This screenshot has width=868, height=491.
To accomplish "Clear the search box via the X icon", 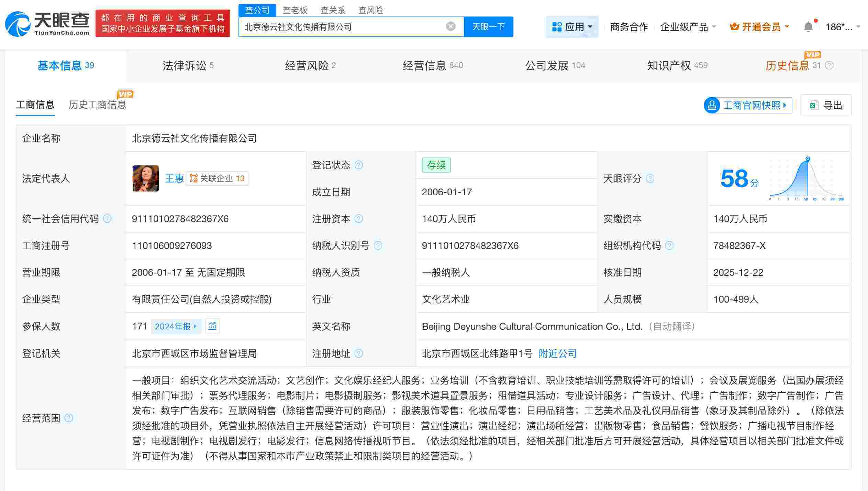I will tap(450, 26).
